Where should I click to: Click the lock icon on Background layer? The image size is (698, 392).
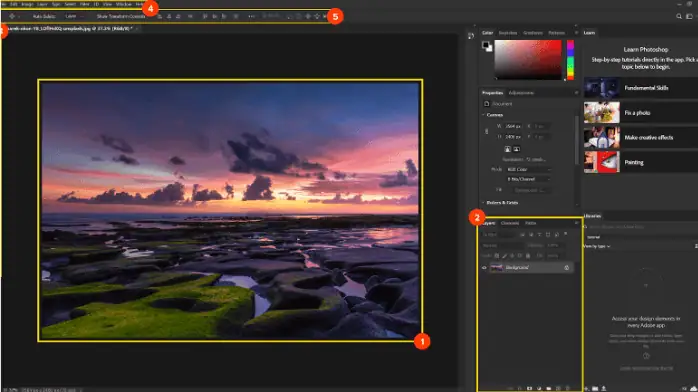[x=567, y=267]
